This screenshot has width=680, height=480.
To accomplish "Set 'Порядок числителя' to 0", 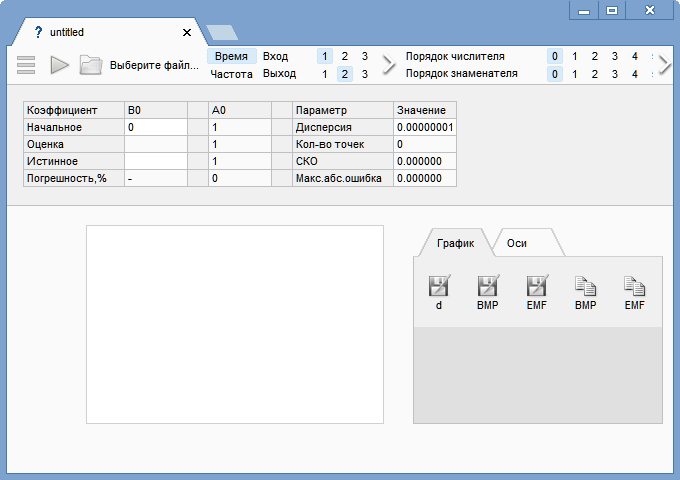I will coord(555,56).
